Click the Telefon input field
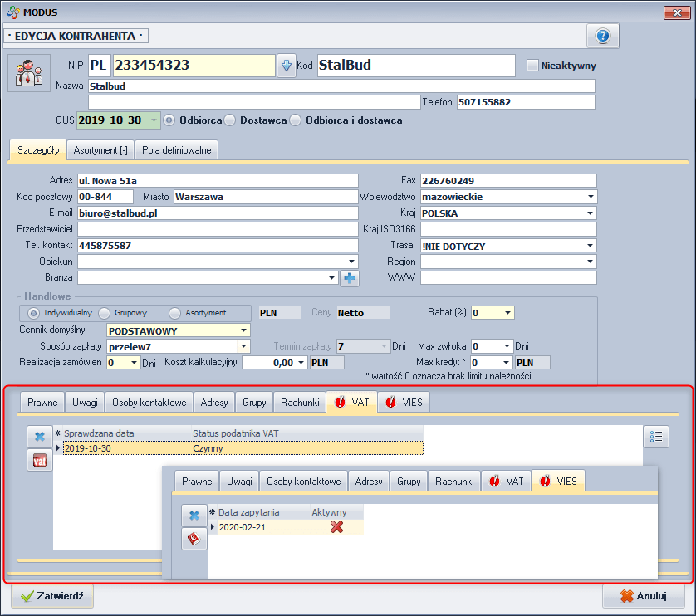Screen dimensions: 696x616 [x=526, y=102]
